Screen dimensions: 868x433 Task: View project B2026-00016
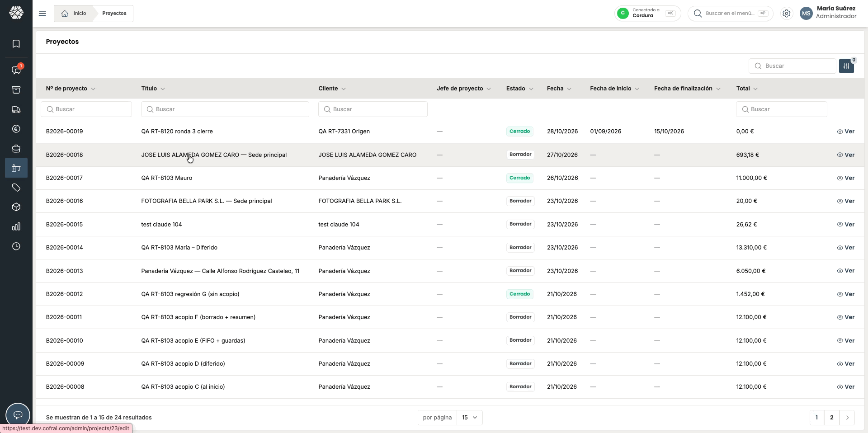[845, 201]
